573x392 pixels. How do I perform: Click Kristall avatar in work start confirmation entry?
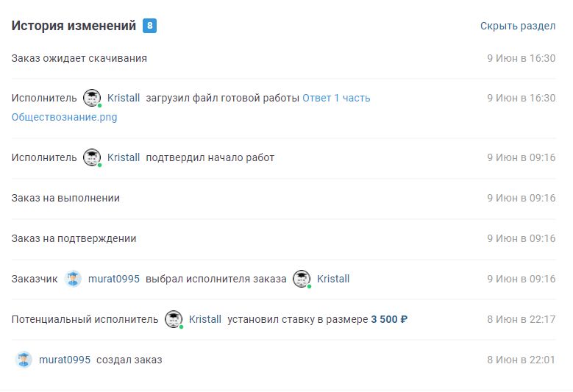pos(92,157)
